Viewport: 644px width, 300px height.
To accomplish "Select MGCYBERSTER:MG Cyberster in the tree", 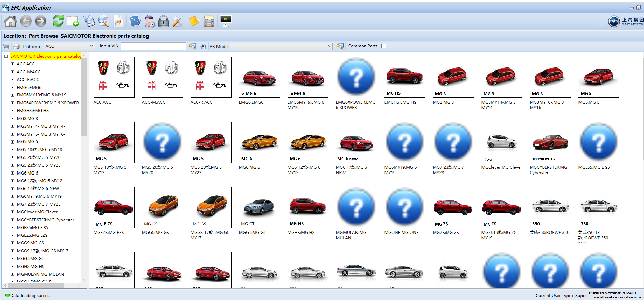I will (x=45, y=220).
